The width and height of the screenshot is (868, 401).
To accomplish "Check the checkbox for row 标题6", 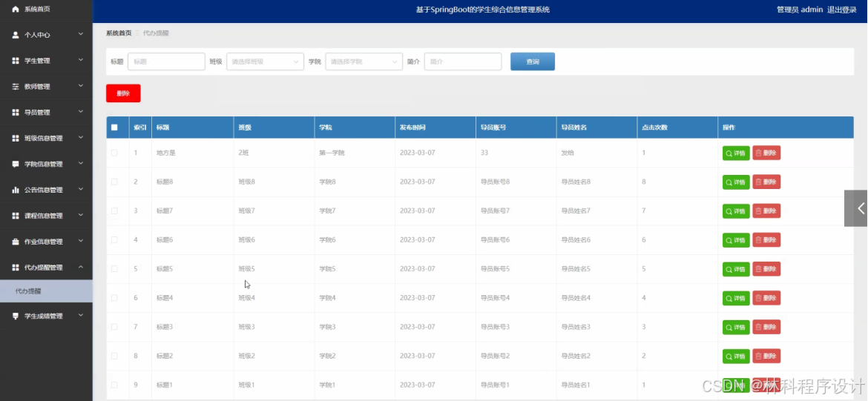I will (114, 239).
